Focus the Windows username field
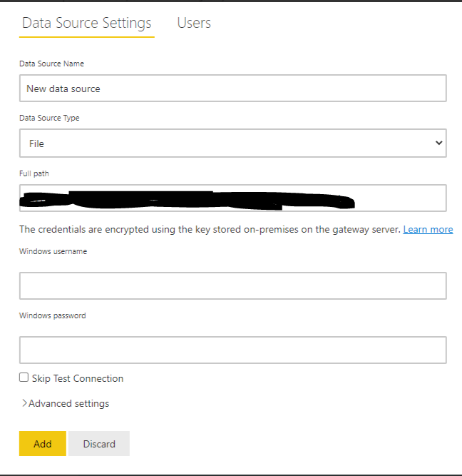 (233, 285)
